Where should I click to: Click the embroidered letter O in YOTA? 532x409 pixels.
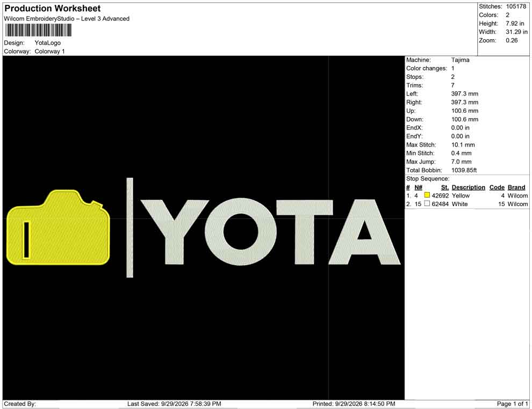pos(241,232)
